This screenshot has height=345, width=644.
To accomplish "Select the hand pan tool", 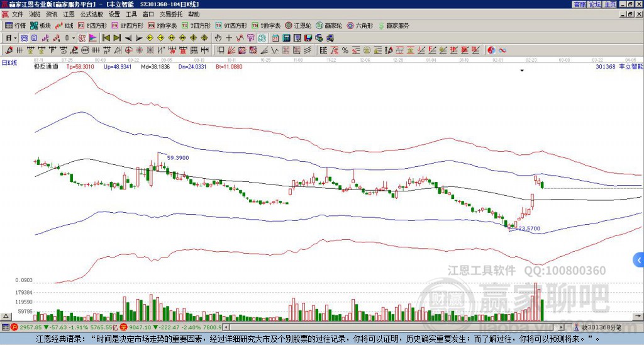I will (218, 38).
